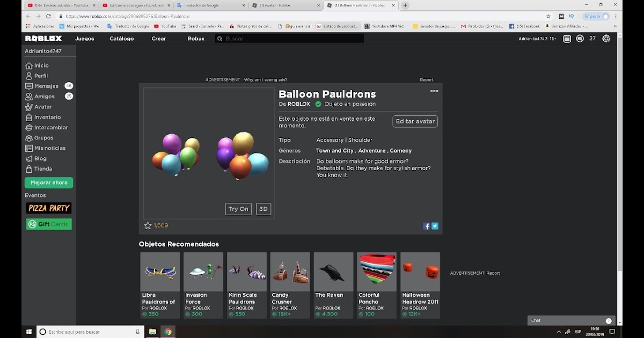This screenshot has width=644, height=338.
Task: Open The Raven recommended item
Action: click(334, 285)
